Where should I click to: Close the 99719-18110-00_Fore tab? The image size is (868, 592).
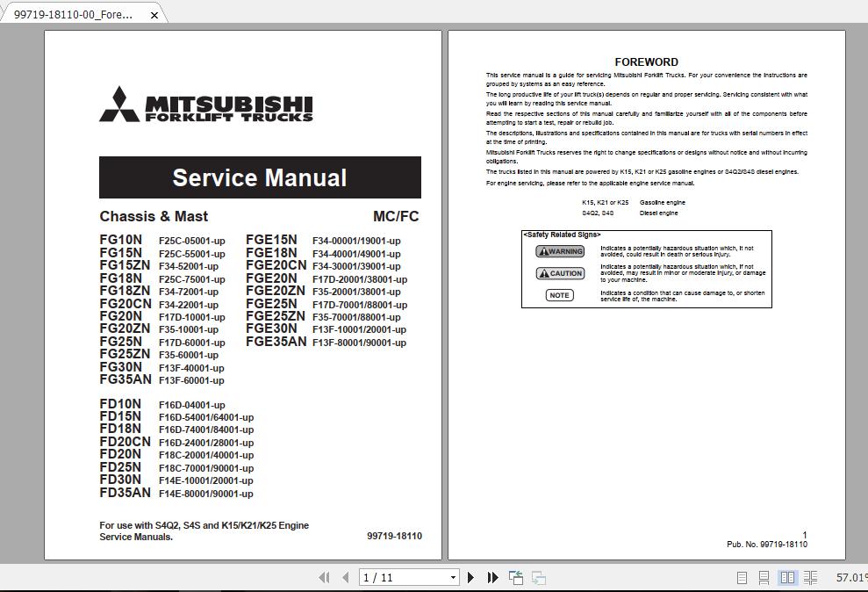(155, 13)
